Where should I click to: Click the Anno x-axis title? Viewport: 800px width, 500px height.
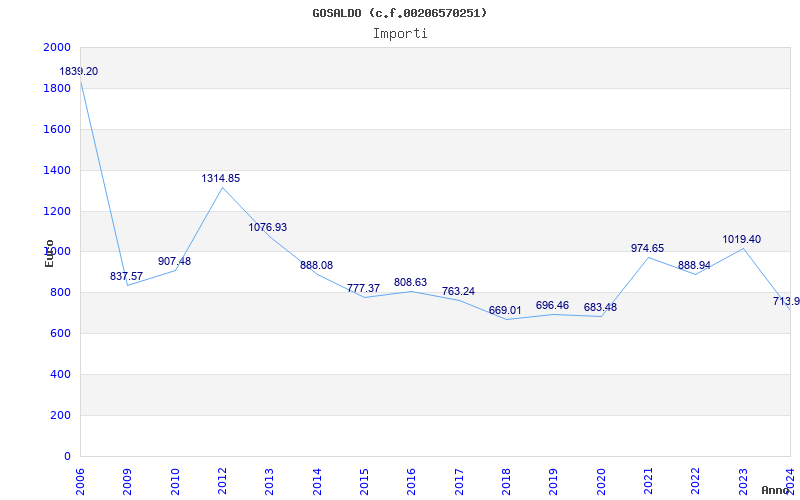click(x=775, y=490)
